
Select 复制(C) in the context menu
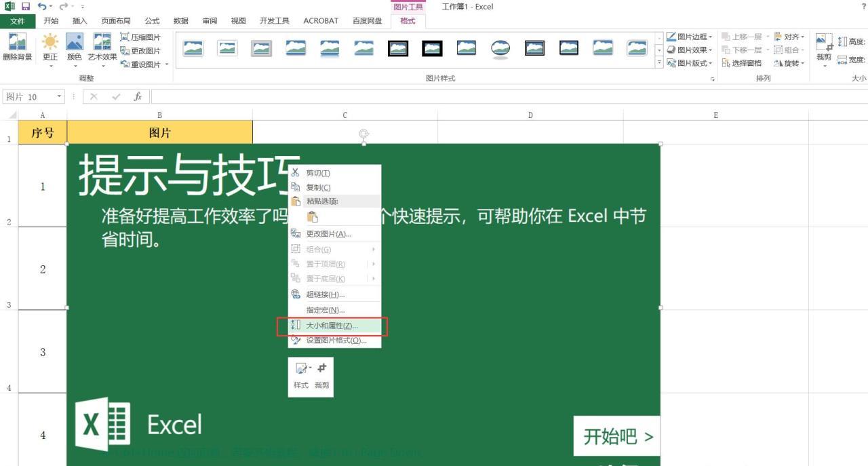coord(334,187)
